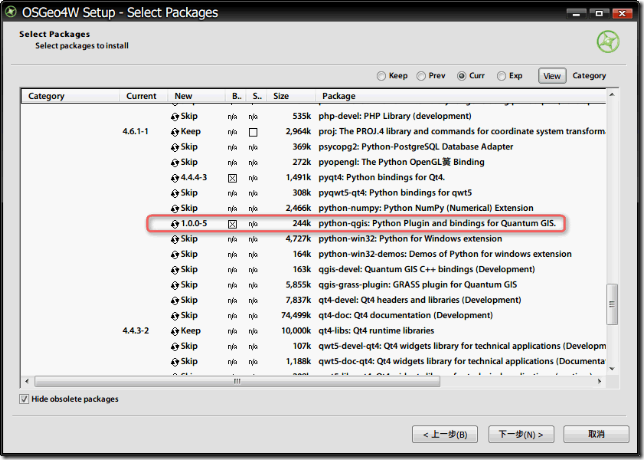Toggle cycle icon for pyopengl package
Viewport: 644px width, 460px height.
175,163
